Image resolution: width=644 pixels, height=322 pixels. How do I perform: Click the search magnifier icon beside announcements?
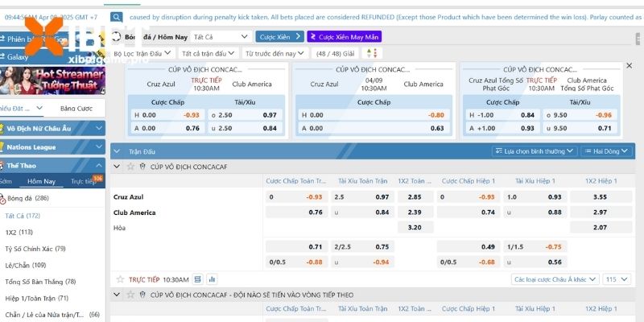point(117,16)
